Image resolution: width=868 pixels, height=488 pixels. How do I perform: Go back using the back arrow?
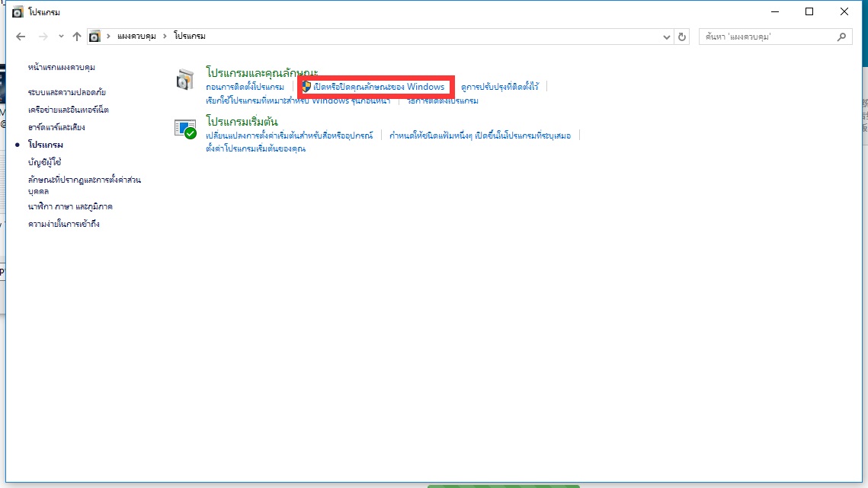click(21, 36)
